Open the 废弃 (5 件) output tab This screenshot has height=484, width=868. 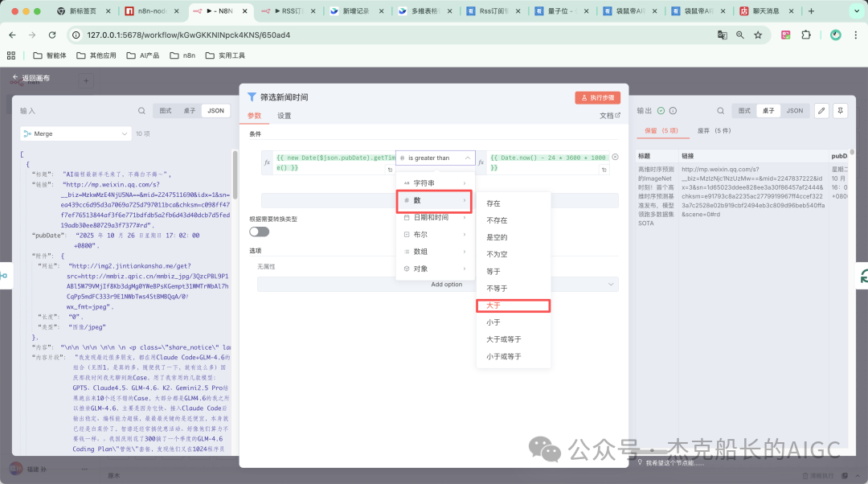714,131
